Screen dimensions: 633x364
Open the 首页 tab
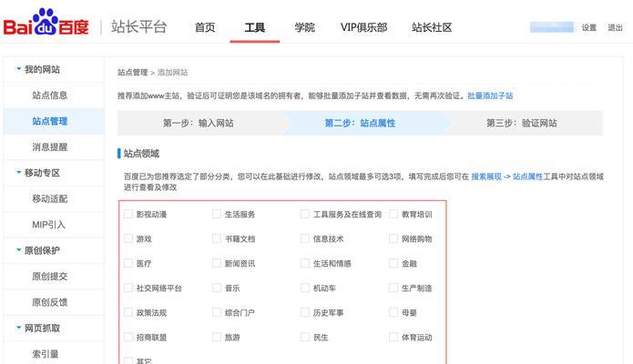coord(205,27)
